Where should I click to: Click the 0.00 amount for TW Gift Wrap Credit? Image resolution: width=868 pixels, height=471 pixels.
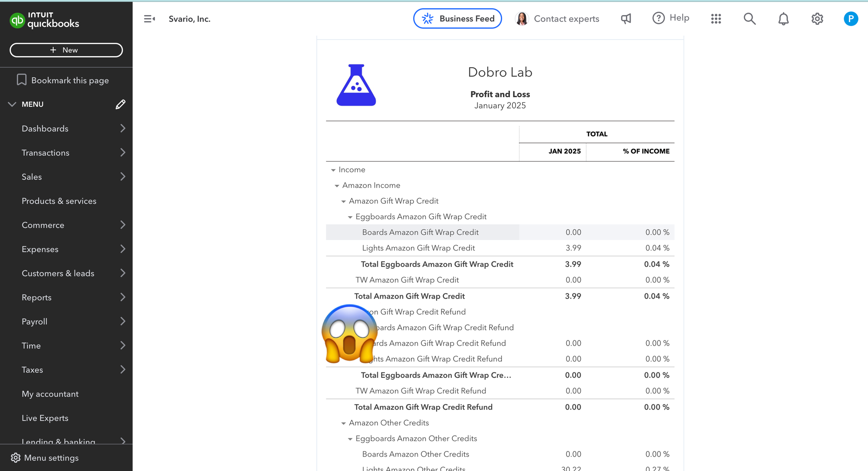[x=573, y=280]
